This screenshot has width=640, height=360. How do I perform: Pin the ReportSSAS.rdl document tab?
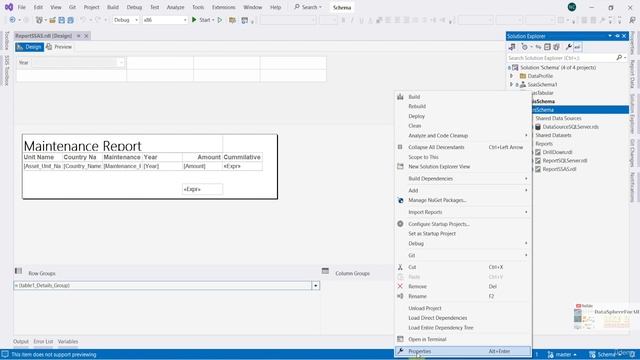(x=78, y=36)
